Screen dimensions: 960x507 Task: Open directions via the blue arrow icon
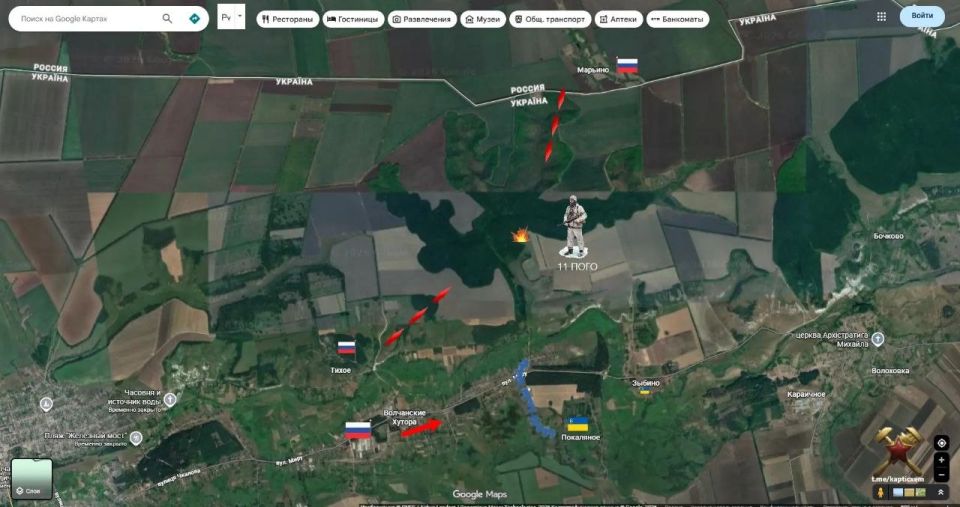pyautogui.click(x=194, y=19)
